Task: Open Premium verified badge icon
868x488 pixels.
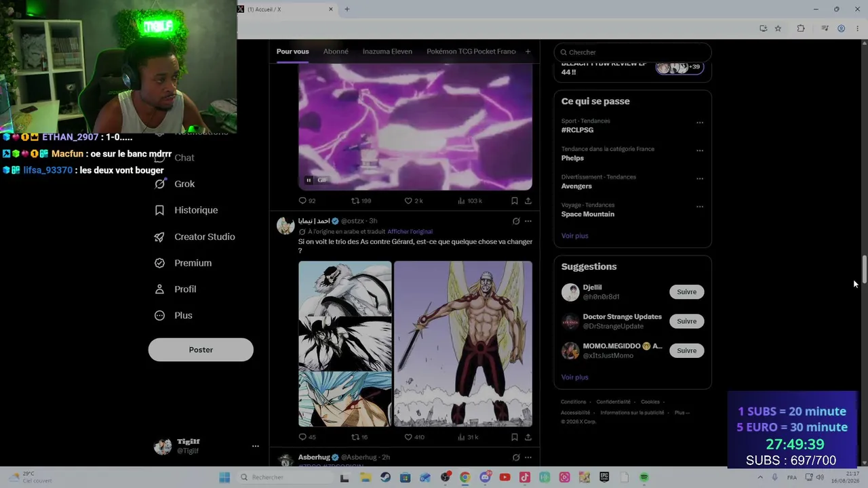Action: tap(159, 263)
